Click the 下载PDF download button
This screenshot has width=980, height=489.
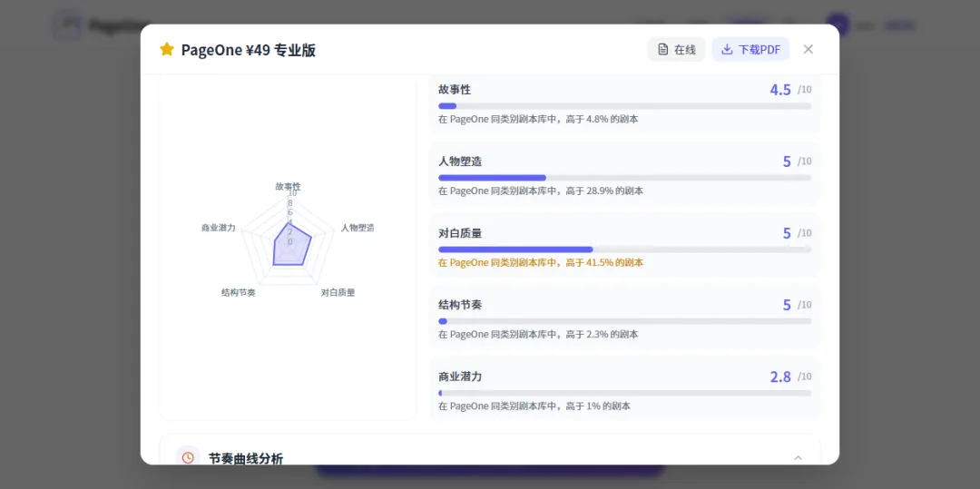750,49
